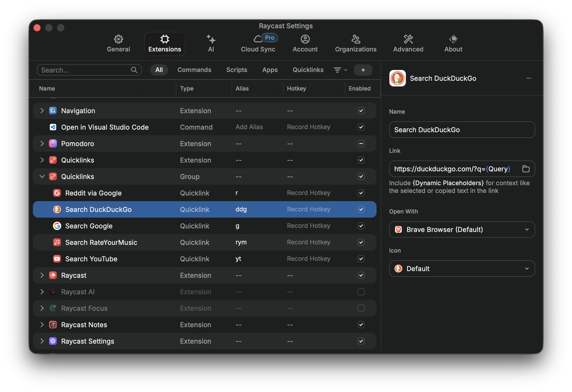Disable Search YouTube quicklink
Viewport: 572px width, 392px height.
pos(361,259)
